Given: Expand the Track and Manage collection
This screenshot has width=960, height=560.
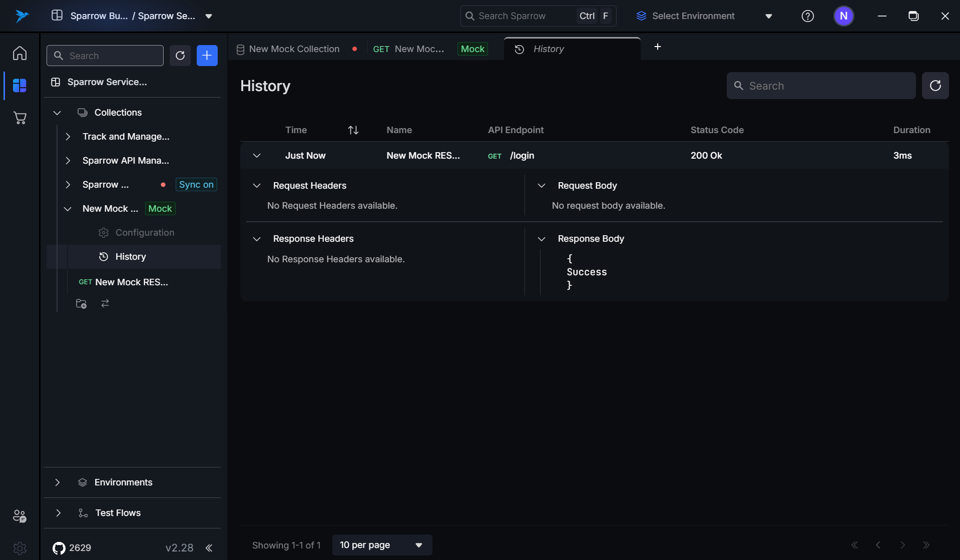Looking at the screenshot, I should (x=68, y=137).
